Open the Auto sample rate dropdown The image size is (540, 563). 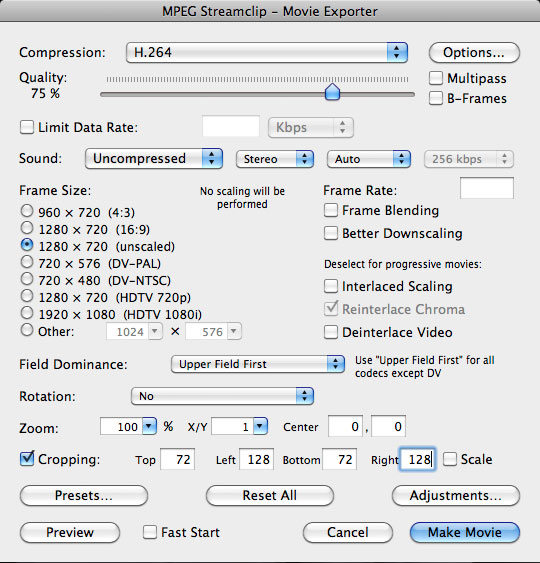coord(369,159)
